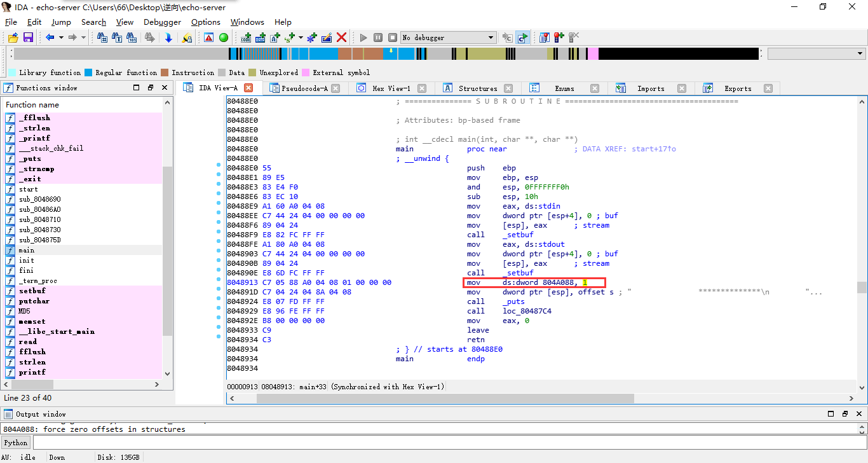Click the Python button in Output window
The image size is (868, 463).
[15, 442]
